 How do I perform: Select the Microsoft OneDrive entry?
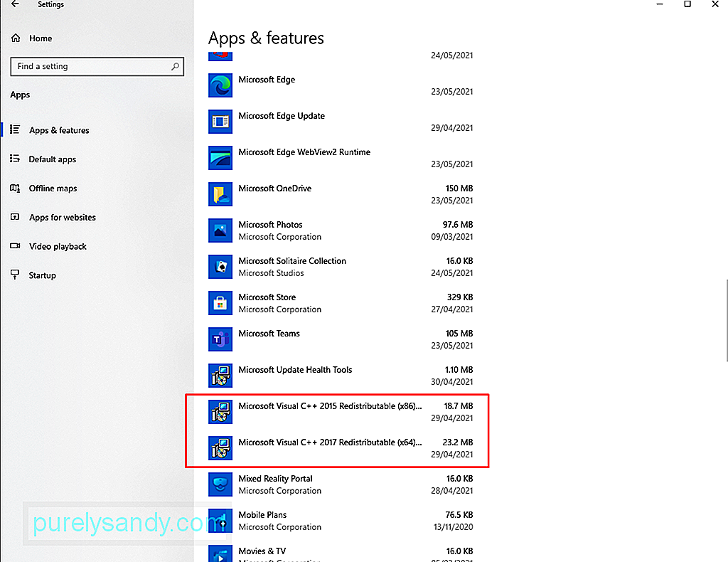(x=341, y=194)
